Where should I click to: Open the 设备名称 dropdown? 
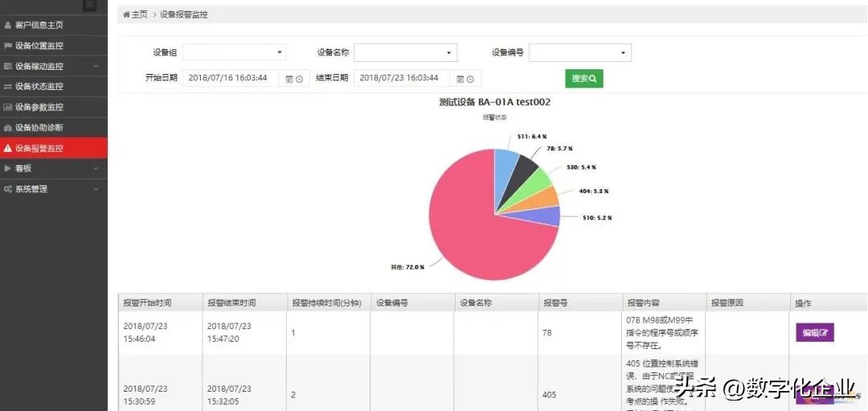(x=406, y=52)
